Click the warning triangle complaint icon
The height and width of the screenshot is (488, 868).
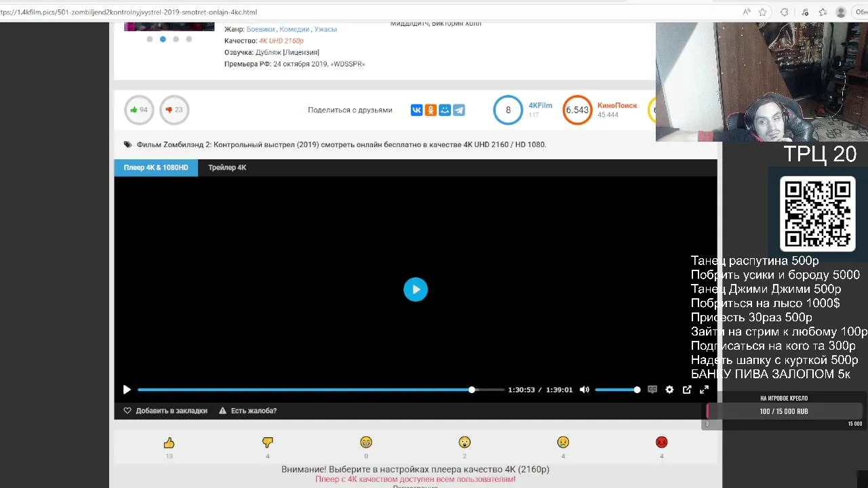point(222,411)
